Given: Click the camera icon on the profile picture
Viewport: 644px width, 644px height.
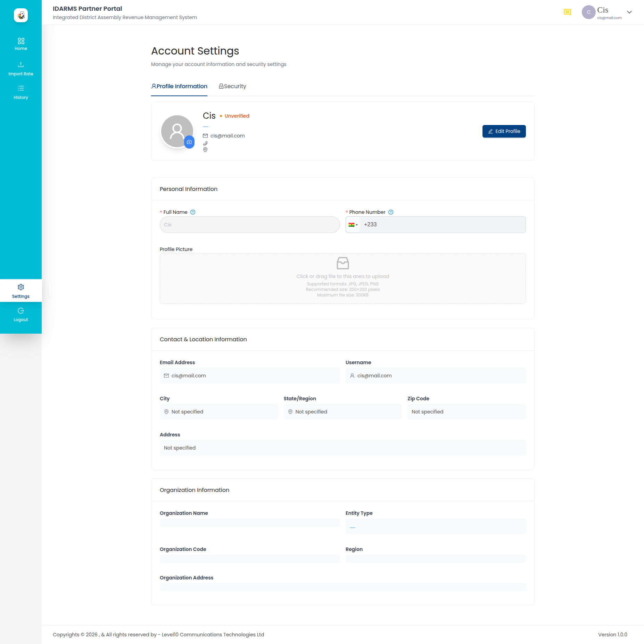Looking at the screenshot, I should tap(189, 142).
